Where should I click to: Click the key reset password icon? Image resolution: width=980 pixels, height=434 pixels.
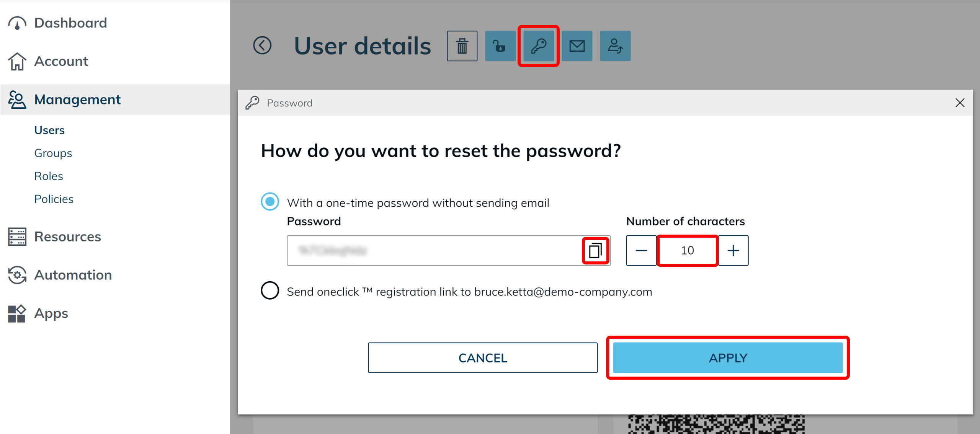click(x=538, y=46)
